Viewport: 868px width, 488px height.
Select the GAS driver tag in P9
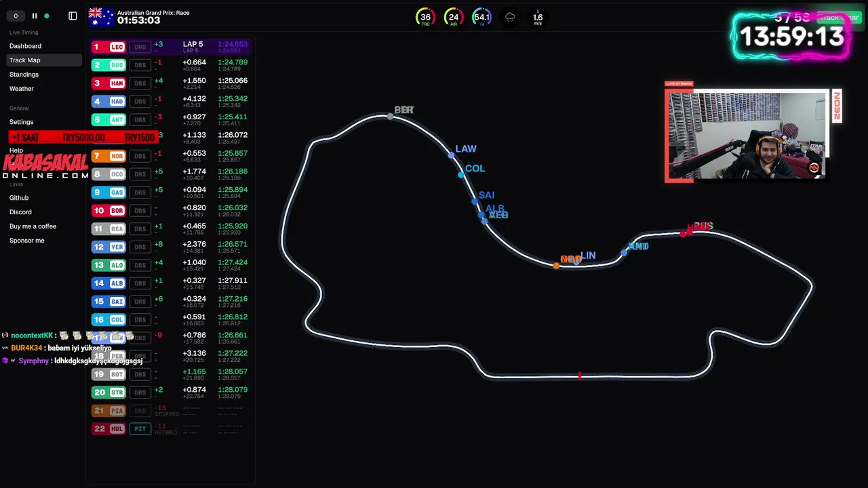[x=108, y=192]
